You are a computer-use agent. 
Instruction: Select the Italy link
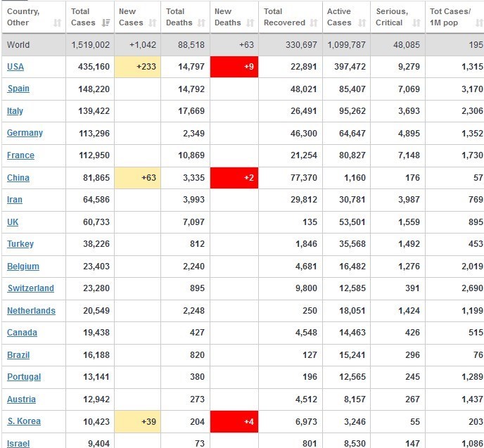15,111
